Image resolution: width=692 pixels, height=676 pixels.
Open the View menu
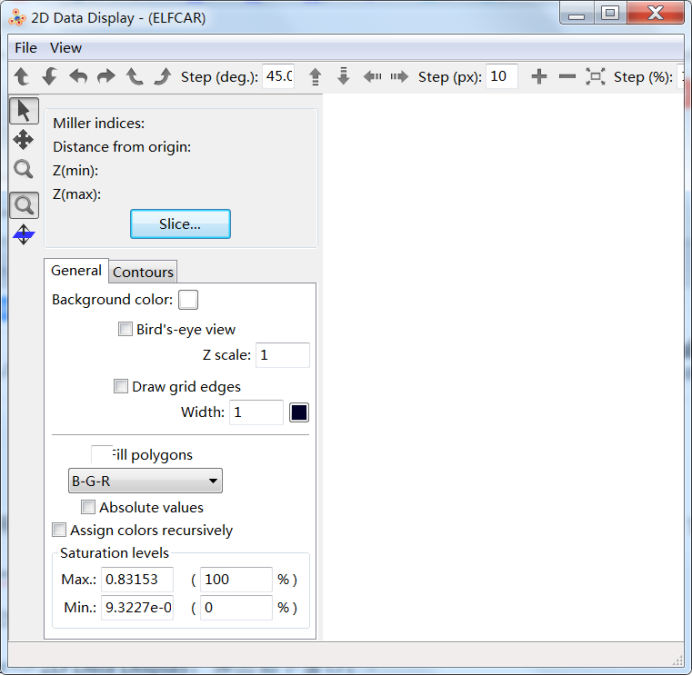pos(65,48)
